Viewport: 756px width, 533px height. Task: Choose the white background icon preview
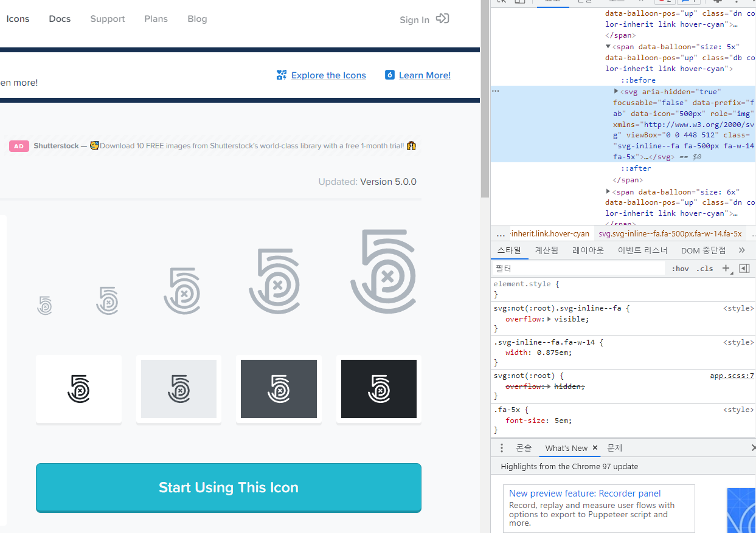click(78, 389)
